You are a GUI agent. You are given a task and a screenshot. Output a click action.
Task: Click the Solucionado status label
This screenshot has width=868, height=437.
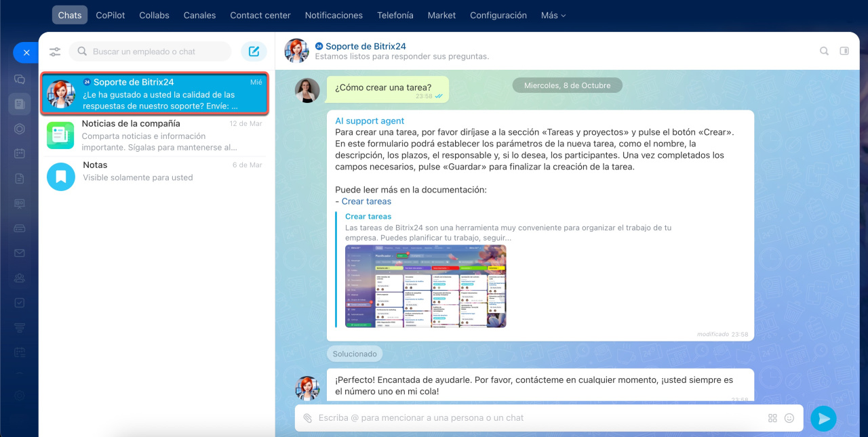click(x=355, y=354)
